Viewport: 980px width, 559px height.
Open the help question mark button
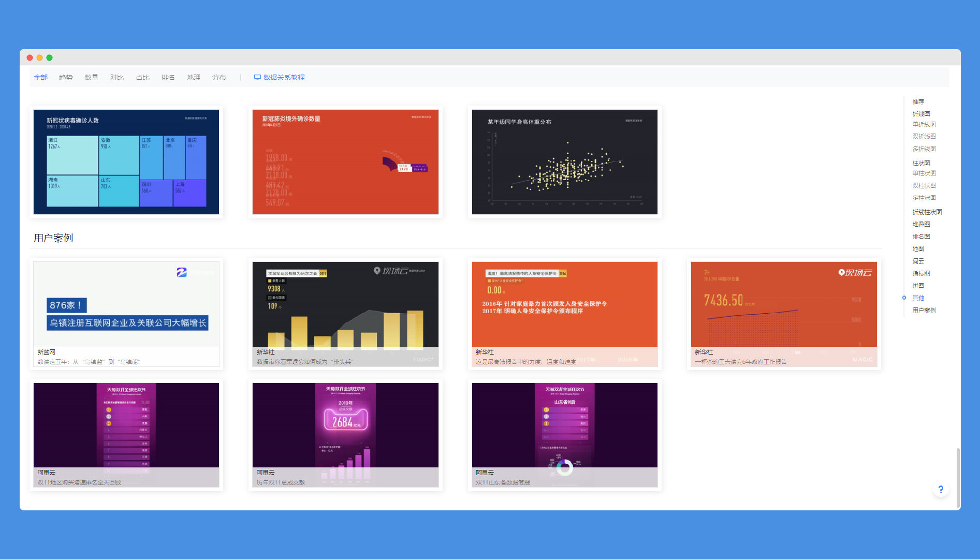(x=941, y=489)
